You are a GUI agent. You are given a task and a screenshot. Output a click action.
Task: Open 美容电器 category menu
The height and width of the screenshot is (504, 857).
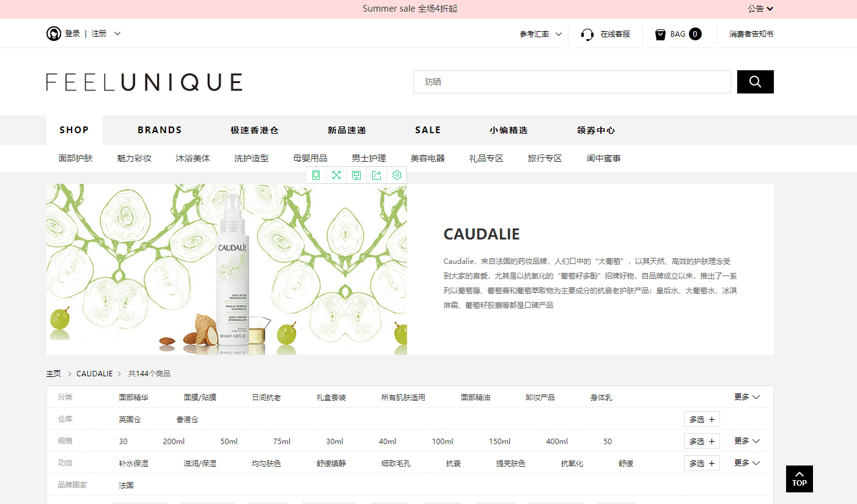pyautogui.click(x=428, y=158)
